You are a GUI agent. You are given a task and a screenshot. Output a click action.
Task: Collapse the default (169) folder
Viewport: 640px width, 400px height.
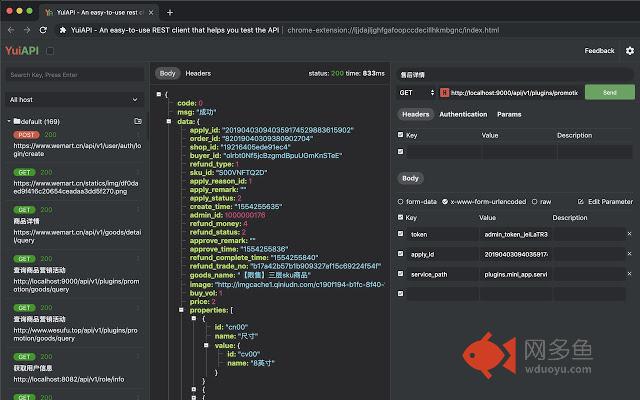point(9,121)
